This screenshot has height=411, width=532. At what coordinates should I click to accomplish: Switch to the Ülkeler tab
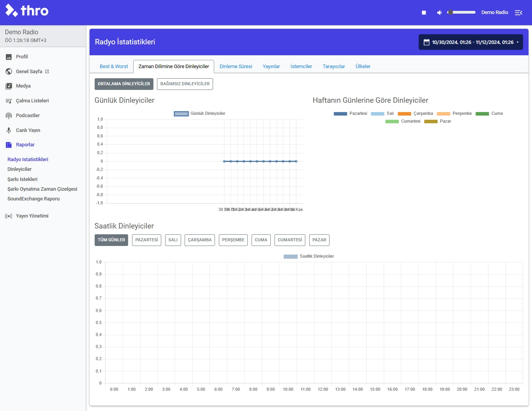point(363,67)
